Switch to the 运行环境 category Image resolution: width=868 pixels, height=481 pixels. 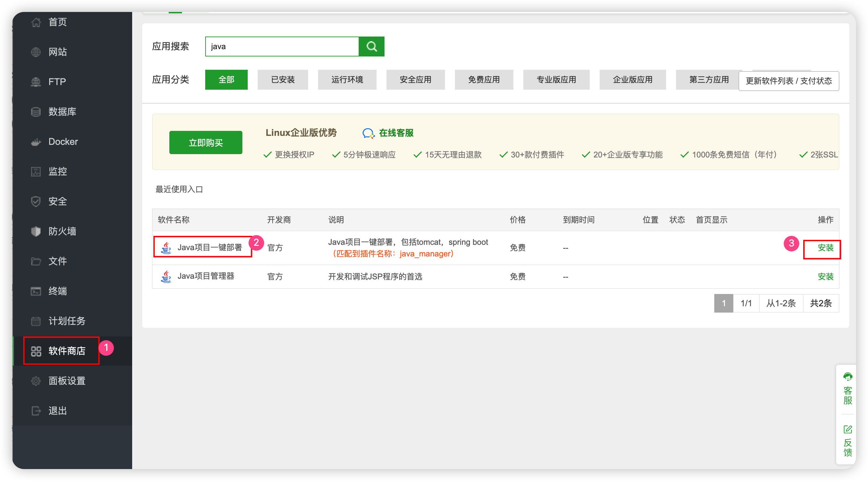(x=347, y=80)
